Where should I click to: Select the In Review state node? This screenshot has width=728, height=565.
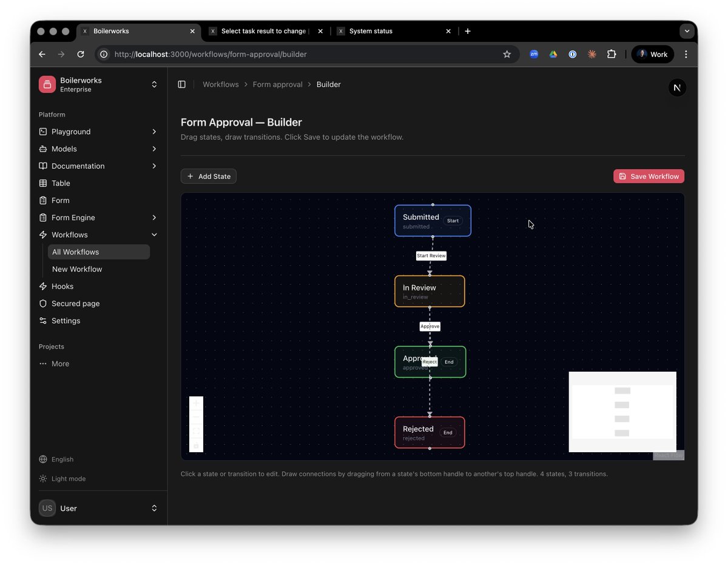430,291
